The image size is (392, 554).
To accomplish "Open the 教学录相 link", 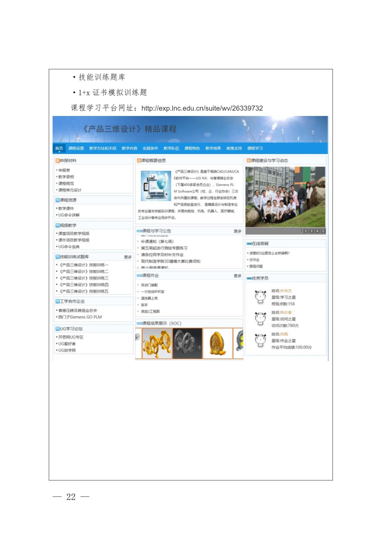I will [x=66, y=177].
